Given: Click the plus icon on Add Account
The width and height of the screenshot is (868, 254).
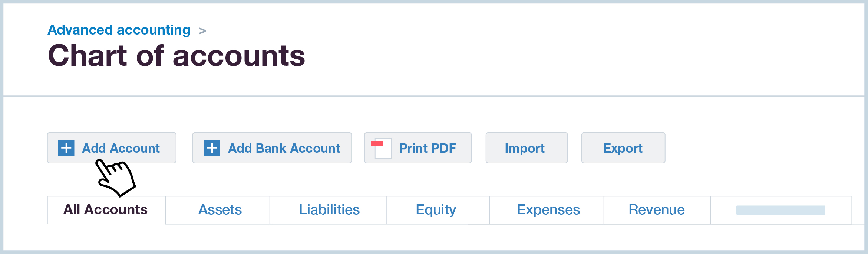Looking at the screenshot, I should pos(66,148).
